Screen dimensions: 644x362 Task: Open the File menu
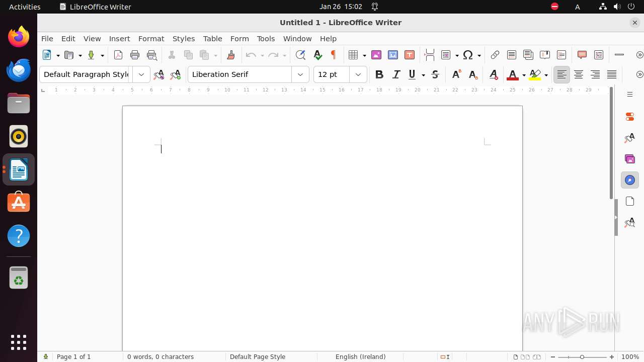47,39
